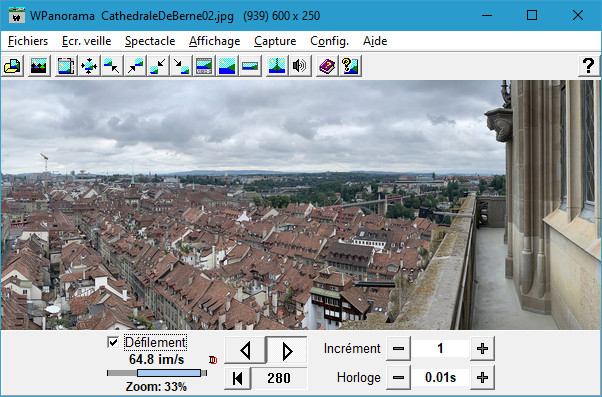Maximize the WPanorama window
The image size is (602, 397).
pos(532,15)
